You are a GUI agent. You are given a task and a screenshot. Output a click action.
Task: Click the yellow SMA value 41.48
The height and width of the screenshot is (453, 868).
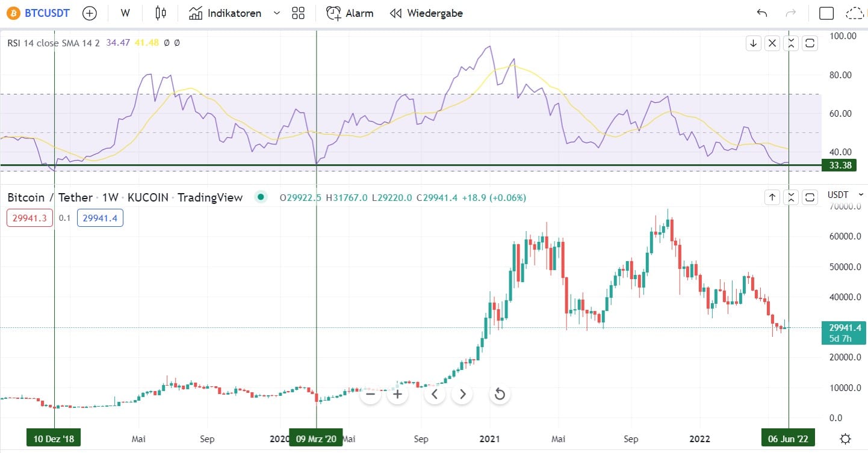tap(146, 43)
